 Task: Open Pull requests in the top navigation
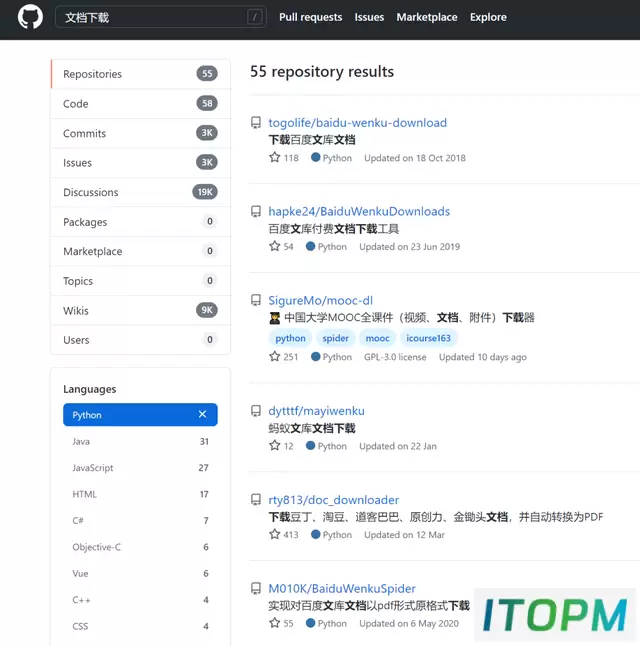pos(310,17)
